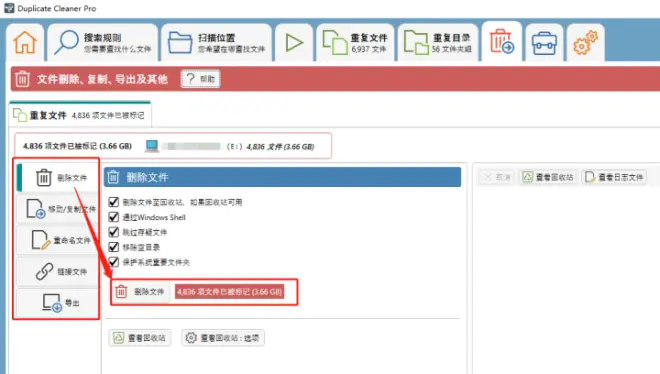Toggle the 移除空目录 remove empty folders checkbox
660x374 pixels.
113,247
